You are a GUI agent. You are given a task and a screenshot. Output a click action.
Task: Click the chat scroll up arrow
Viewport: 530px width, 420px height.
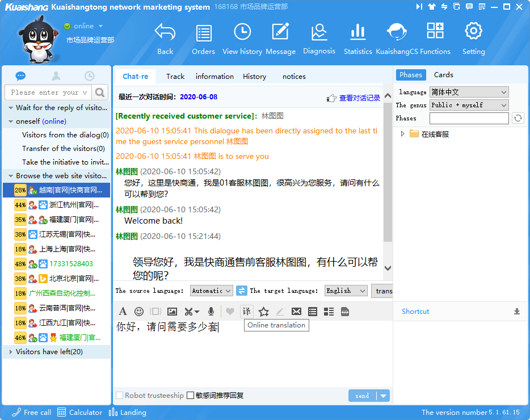pyautogui.click(x=388, y=96)
